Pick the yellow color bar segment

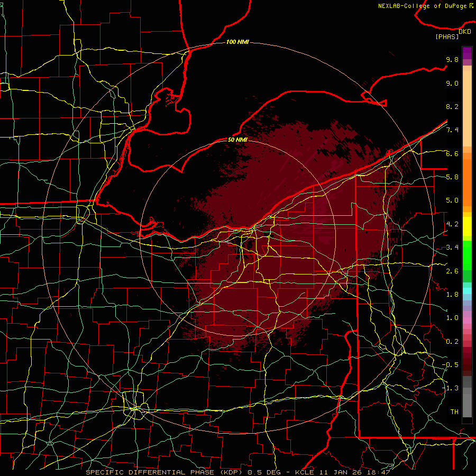coord(467,226)
